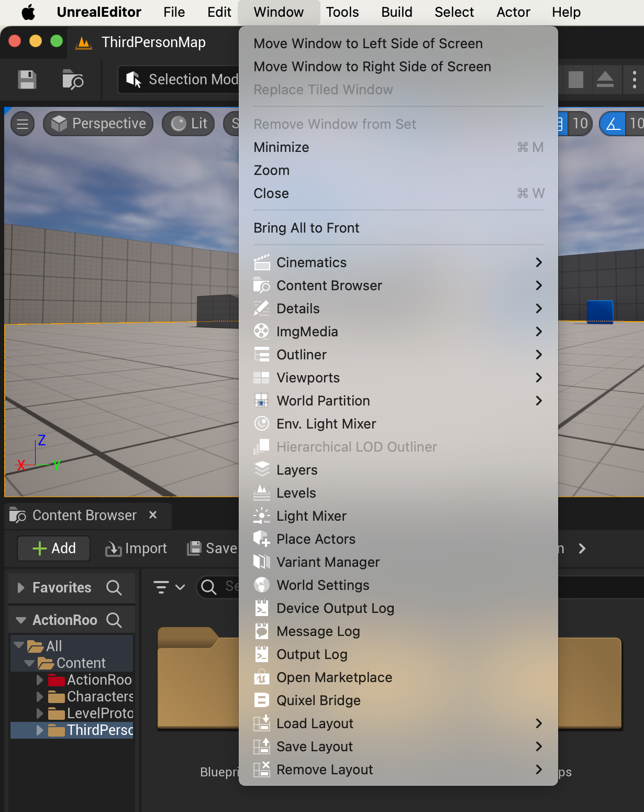
Task: Open the World Partition submenu
Action: (398, 401)
